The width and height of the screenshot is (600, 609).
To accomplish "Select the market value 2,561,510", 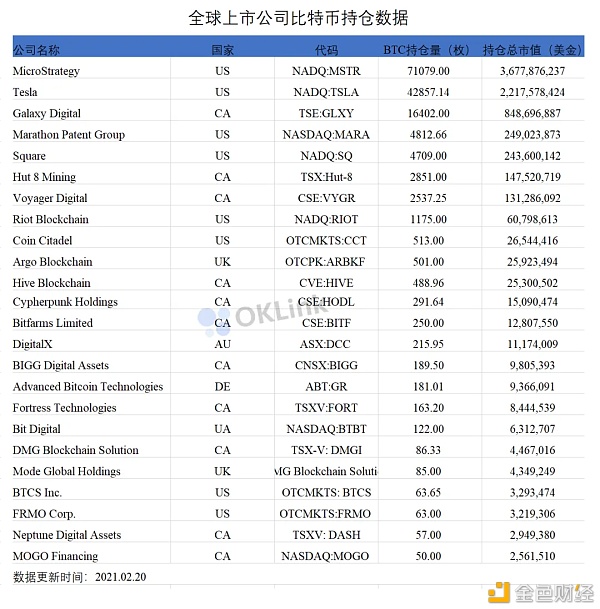I will 532,556.
